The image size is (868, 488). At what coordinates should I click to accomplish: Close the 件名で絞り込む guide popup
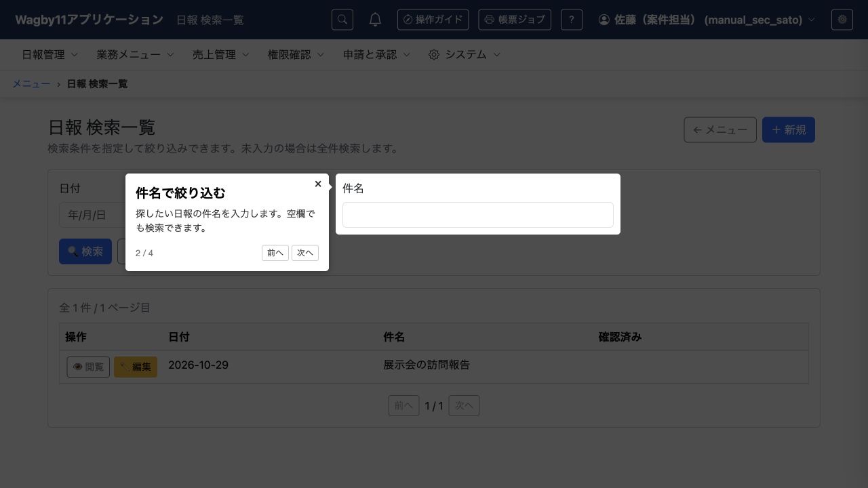(318, 184)
